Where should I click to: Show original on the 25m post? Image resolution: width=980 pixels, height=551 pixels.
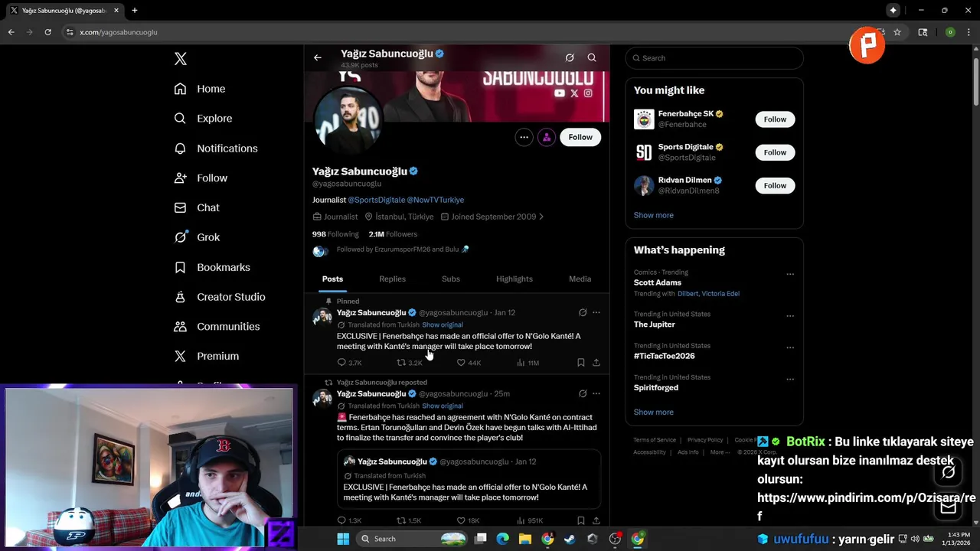[443, 406]
